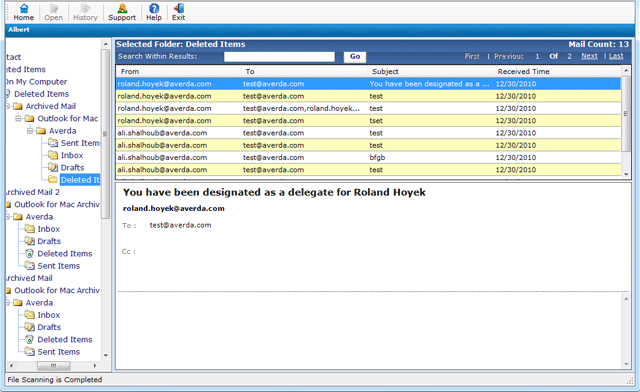
Task: Select the email with subject 'bfgb'
Action: (368, 157)
